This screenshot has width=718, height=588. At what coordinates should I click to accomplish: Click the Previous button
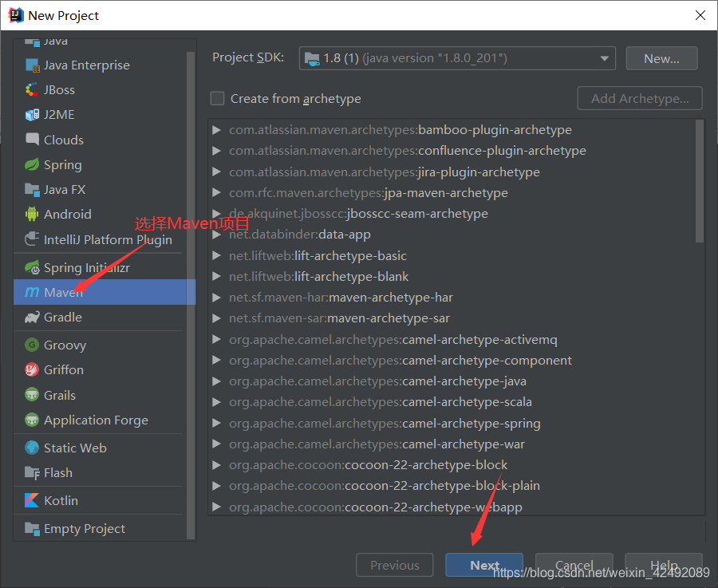pyautogui.click(x=395, y=565)
